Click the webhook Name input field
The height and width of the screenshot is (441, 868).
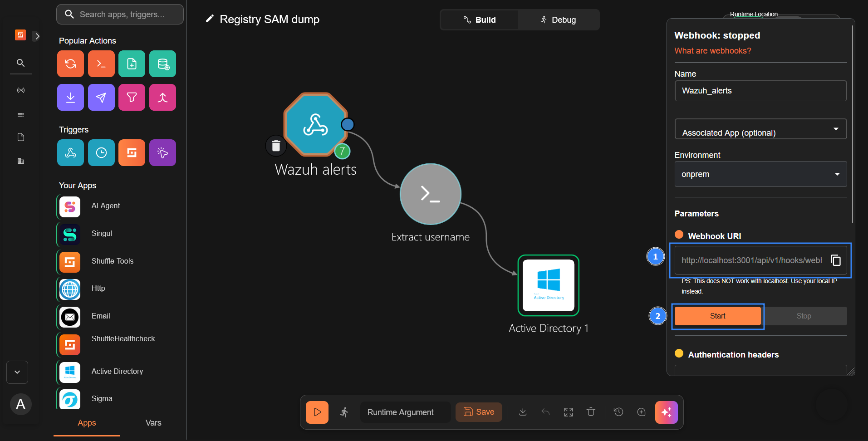(761, 91)
